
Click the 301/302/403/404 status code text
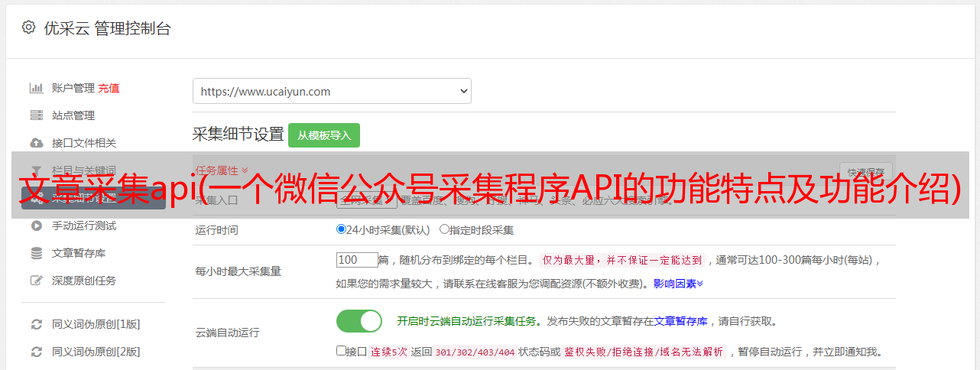[475, 352]
